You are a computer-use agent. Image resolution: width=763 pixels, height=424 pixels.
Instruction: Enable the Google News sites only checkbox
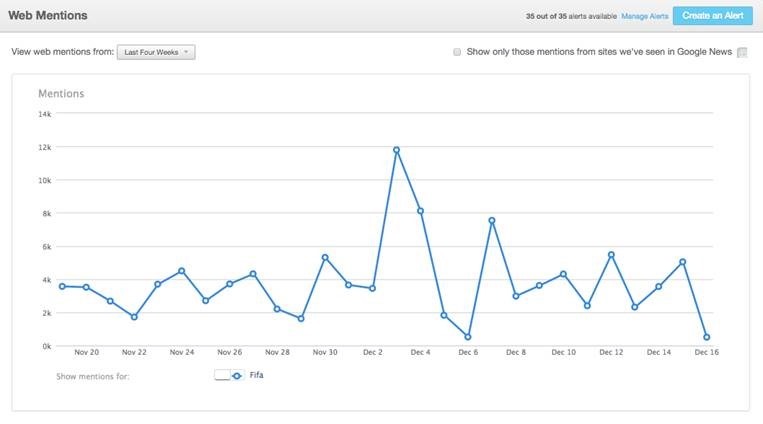coord(457,51)
